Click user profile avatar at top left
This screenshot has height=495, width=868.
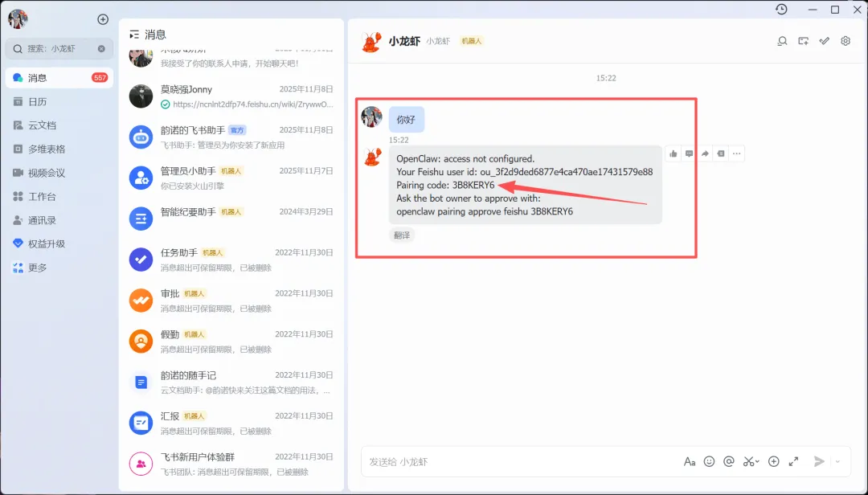pyautogui.click(x=18, y=18)
